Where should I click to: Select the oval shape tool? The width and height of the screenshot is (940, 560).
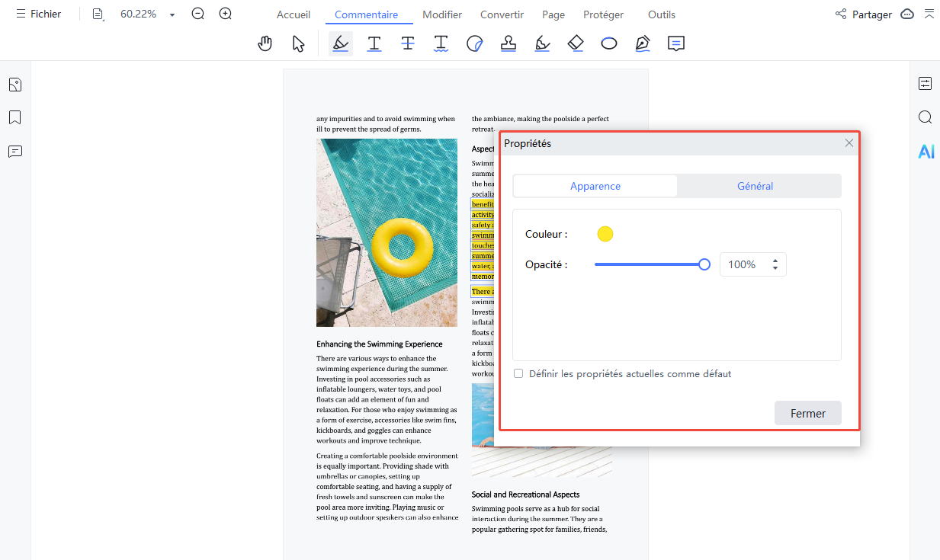(608, 44)
